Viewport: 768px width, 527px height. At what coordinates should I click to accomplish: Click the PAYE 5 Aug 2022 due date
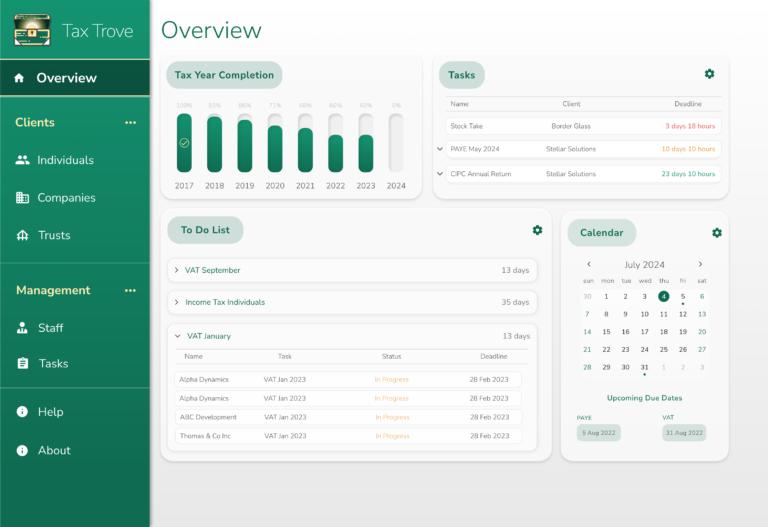tap(598, 433)
